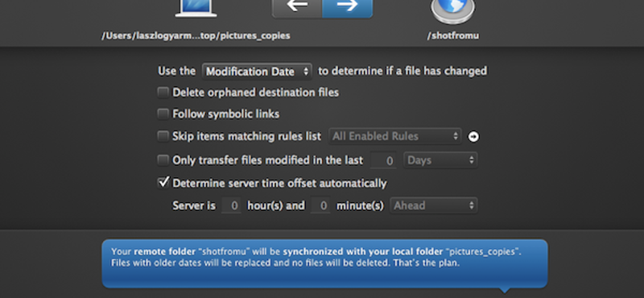This screenshot has width=644, height=298.
Task: Click the server hours offset field
Action: 231,205
